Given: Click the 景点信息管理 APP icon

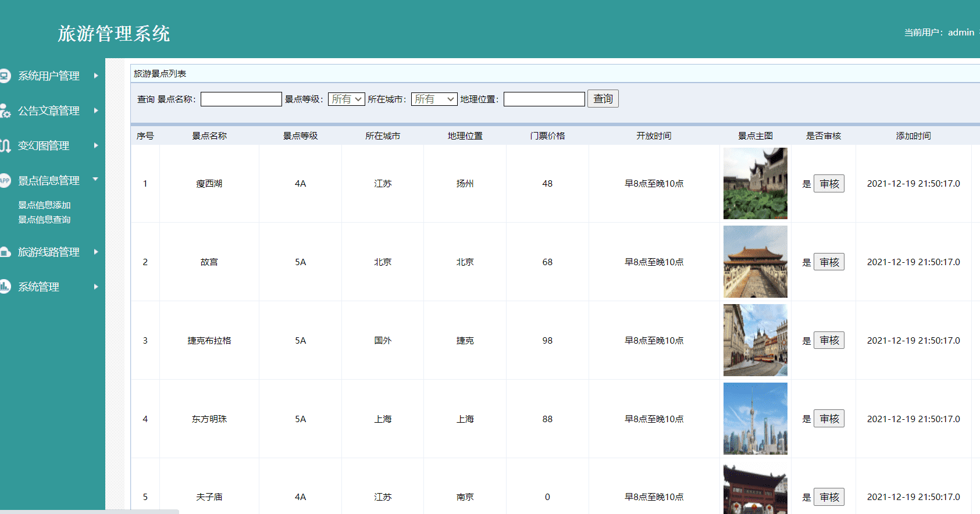Looking at the screenshot, I should click(x=5, y=180).
